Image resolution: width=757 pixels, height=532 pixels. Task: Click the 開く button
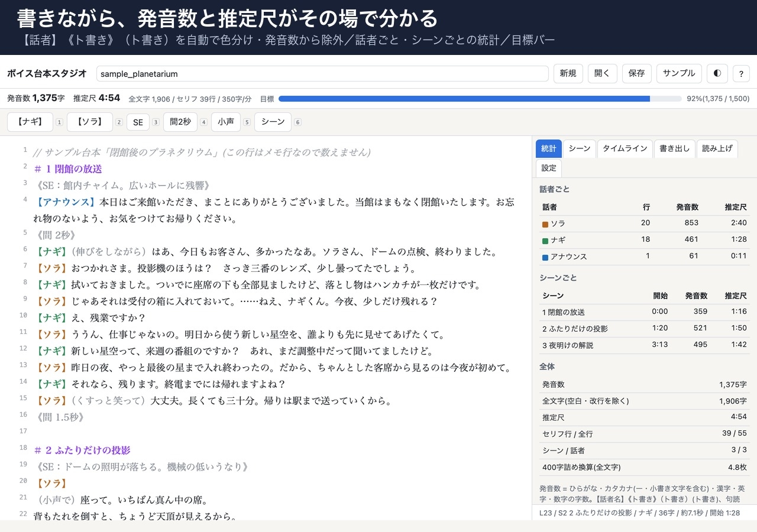(602, 73)
